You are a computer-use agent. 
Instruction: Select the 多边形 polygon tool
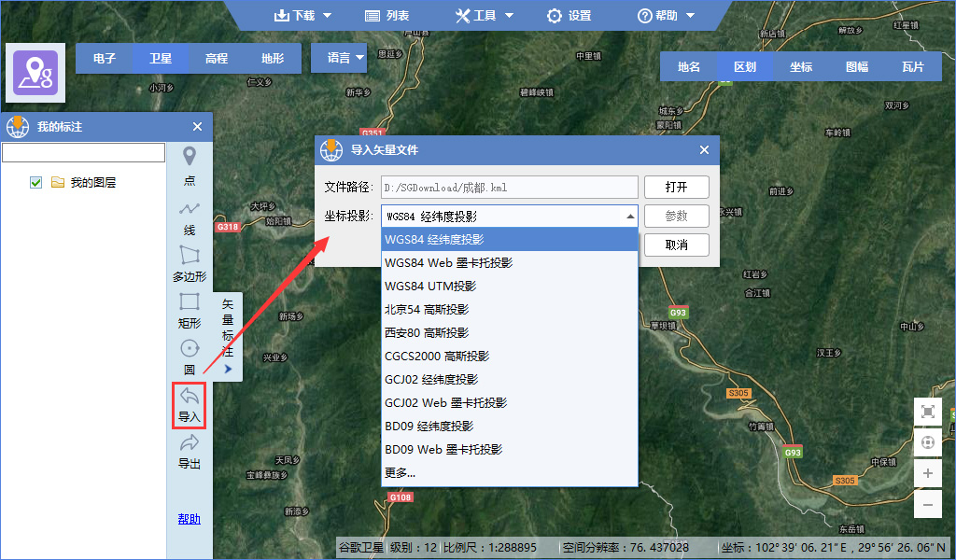tap(190, 264)
